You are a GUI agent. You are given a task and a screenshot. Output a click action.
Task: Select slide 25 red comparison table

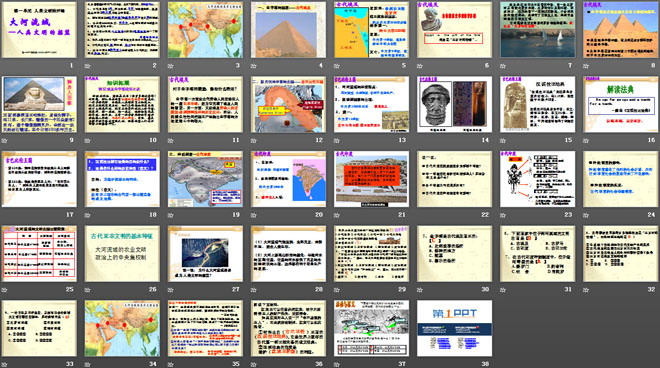39,254
